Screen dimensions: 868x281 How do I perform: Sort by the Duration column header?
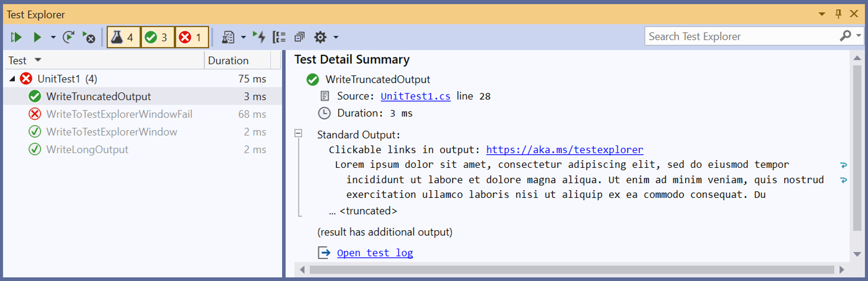click(237, 61)
